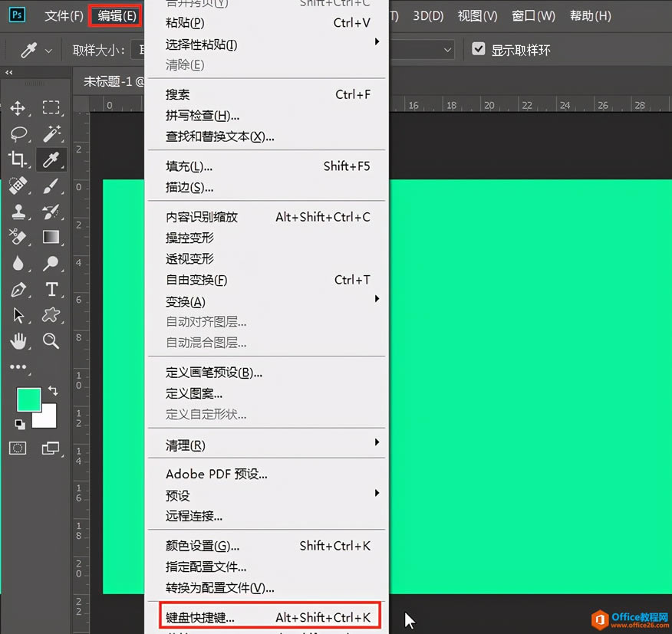This screenshot has width=672, height=634.
Task: Open the 视图(V) menu
Action: pos(477,16)
